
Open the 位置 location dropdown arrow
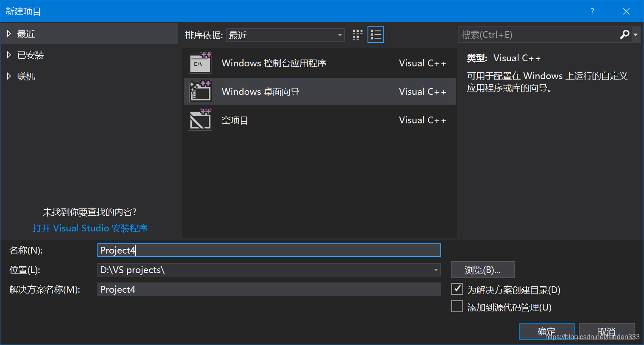pos(436,270)
